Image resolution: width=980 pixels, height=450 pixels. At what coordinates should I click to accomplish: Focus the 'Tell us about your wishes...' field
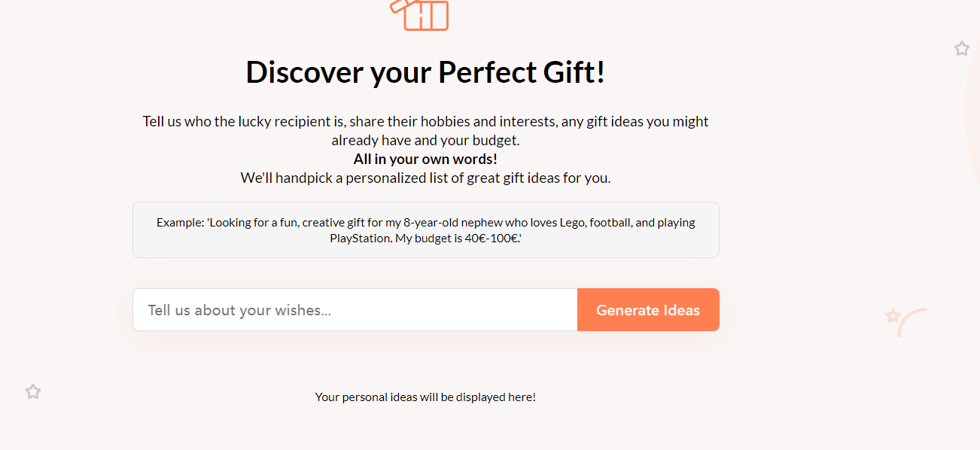coord(355,310)
